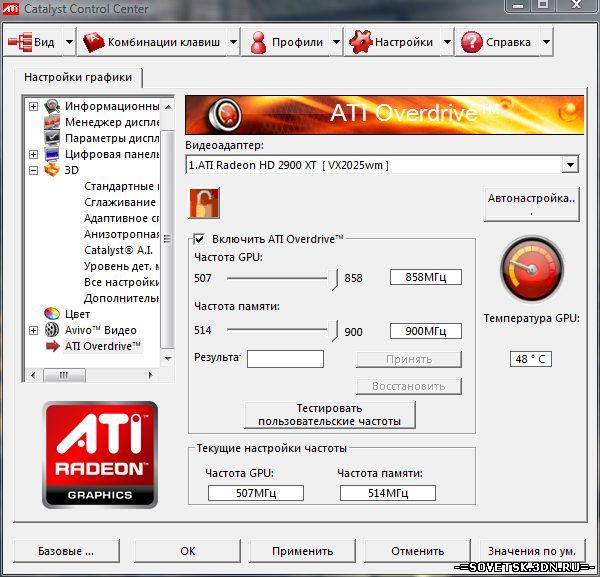Open the Вид dropdown arrow
The height and width of the screenshot is (577, 600).
[69, 42]
